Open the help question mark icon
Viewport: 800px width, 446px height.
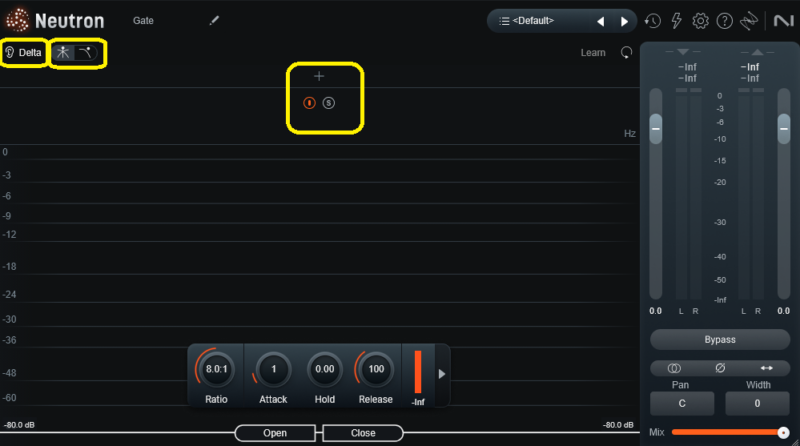(725, 20)
